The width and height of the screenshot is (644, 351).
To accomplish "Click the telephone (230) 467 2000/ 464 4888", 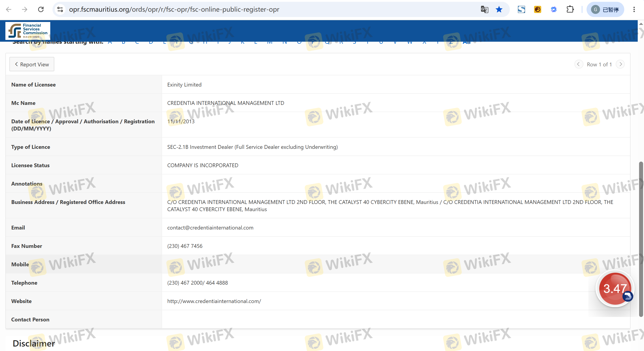I will (x=197, y=283).
